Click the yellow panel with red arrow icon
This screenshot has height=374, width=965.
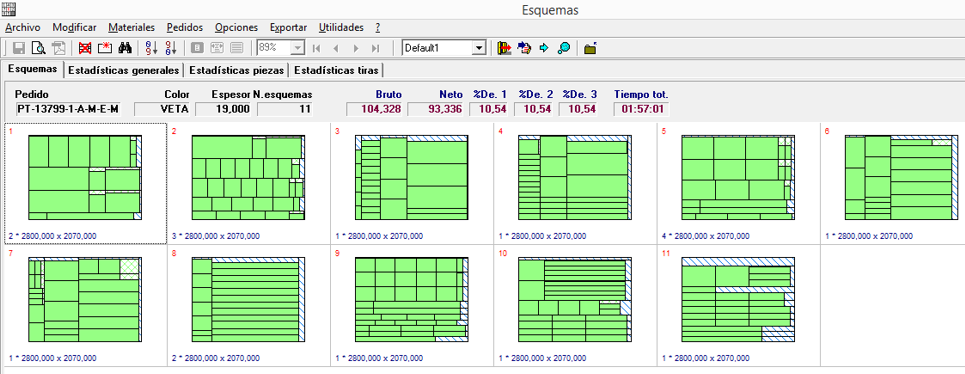(505, 48)
